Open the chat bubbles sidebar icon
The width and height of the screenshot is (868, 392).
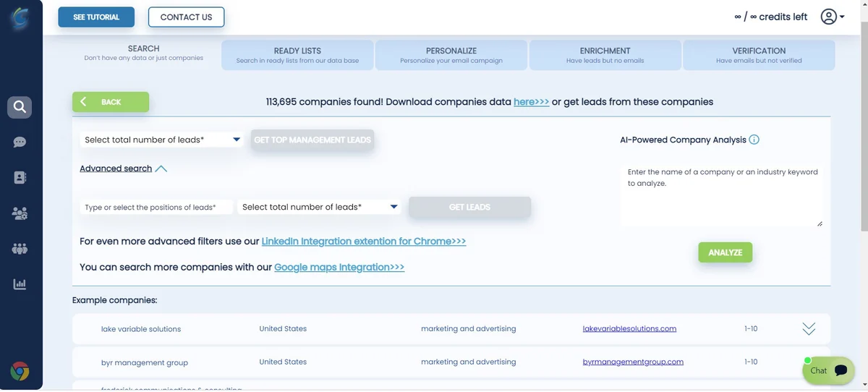[x=20, y=142]
